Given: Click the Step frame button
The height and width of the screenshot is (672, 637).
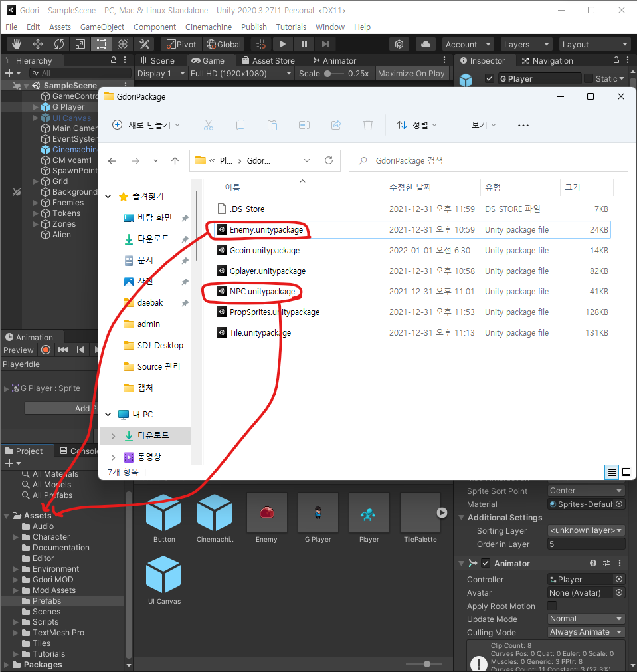Looking at the screenshot, I should tap(325, 44).
